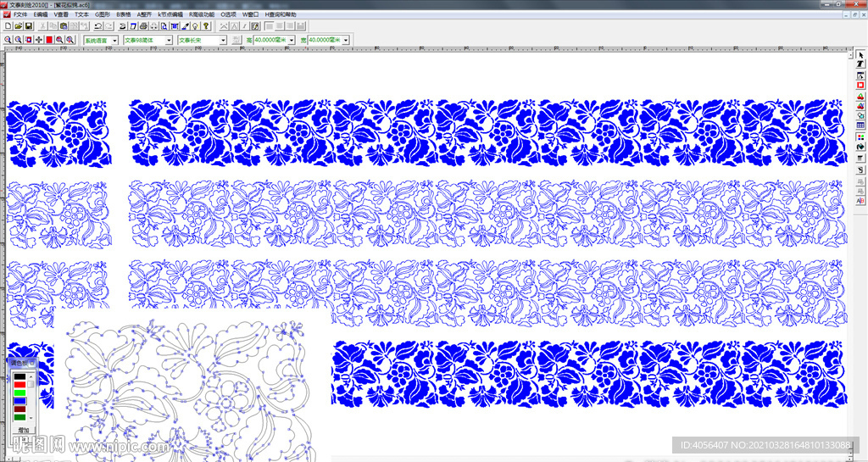Open the 系统语言 dropdown
The height and width of the screenshot is (462, 868).
click(x=115, y=40)
